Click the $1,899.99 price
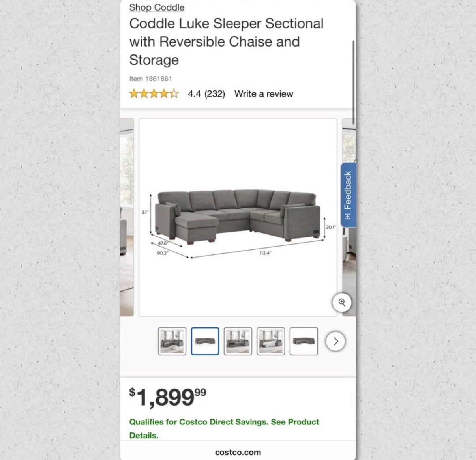The height and width of the screenshot is (460, 476). click(168, 396)
